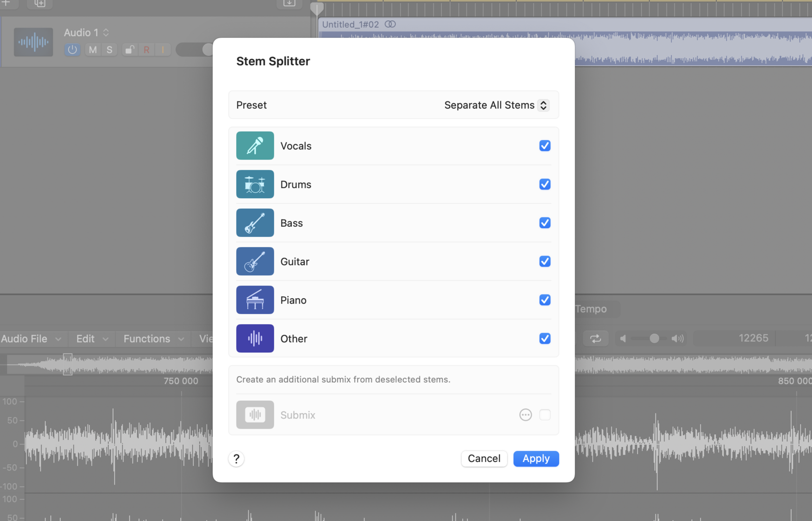Open the Submix options ellipsis
812x521 pixels.
[525, 415]
